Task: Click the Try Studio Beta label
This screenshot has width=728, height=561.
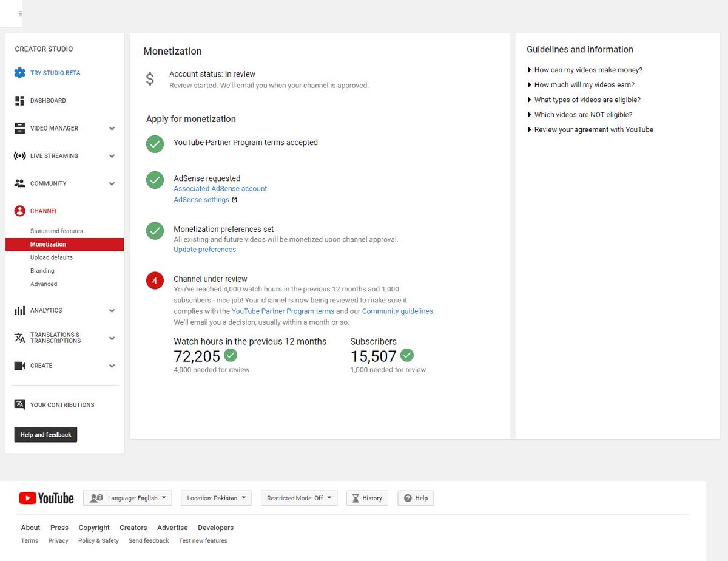Action: pos(55,73)
